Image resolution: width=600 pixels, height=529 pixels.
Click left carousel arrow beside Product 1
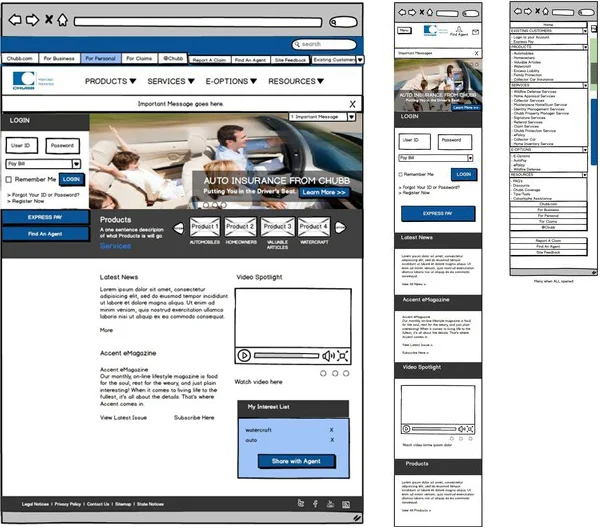[x=178, y=228]
